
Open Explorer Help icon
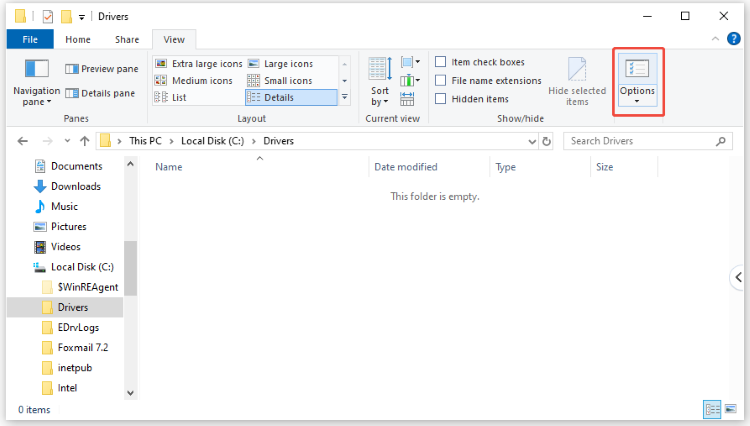tap(733, 39)
